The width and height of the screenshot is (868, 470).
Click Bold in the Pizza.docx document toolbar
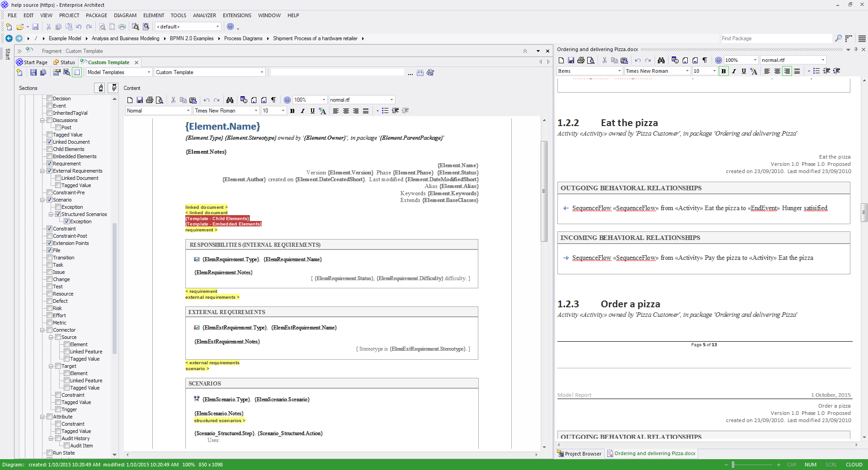click(x=723, y=71)
